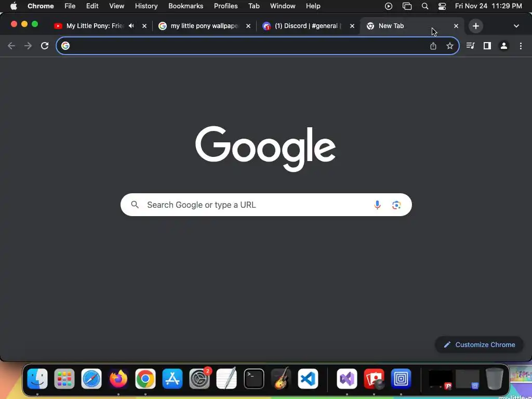Open App Store from the Dock
The height and width of the screenshot is (399, 532).
[x=172, y=379]
